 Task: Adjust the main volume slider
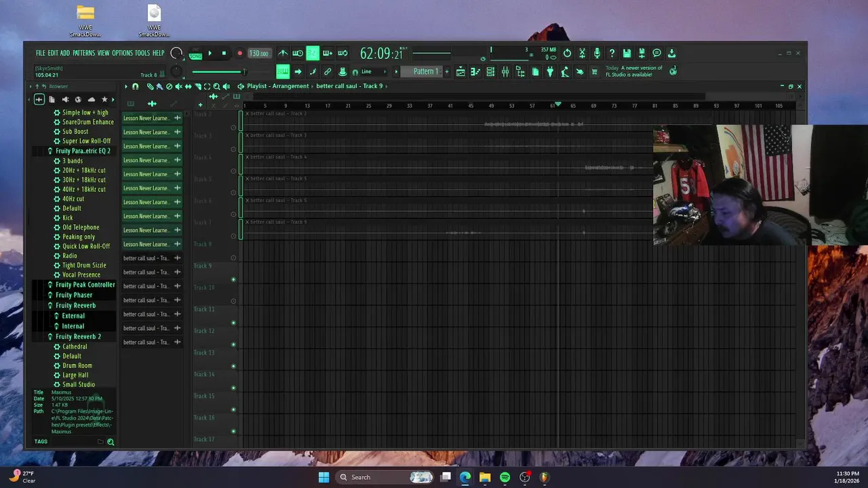coord(218,72)
